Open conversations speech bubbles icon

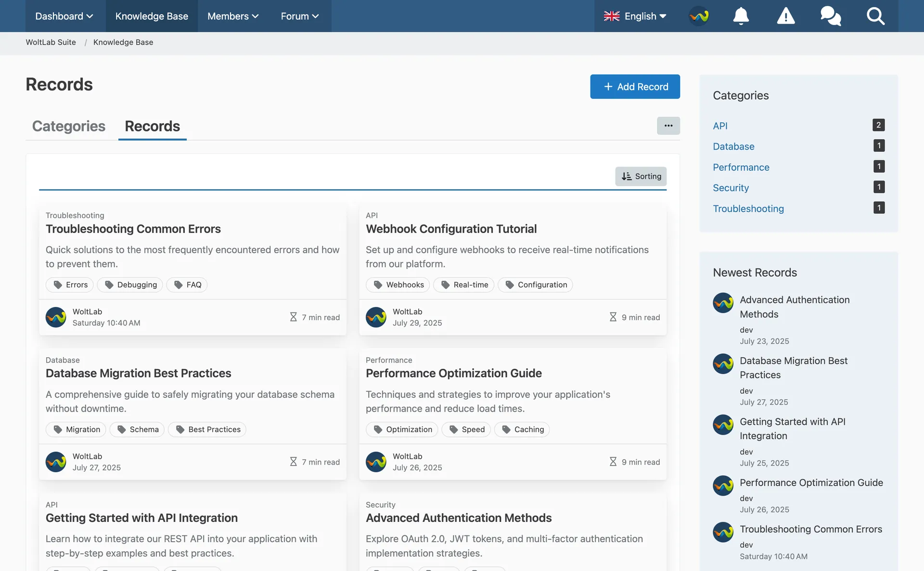pyautogui.click(x=831, y=16)
